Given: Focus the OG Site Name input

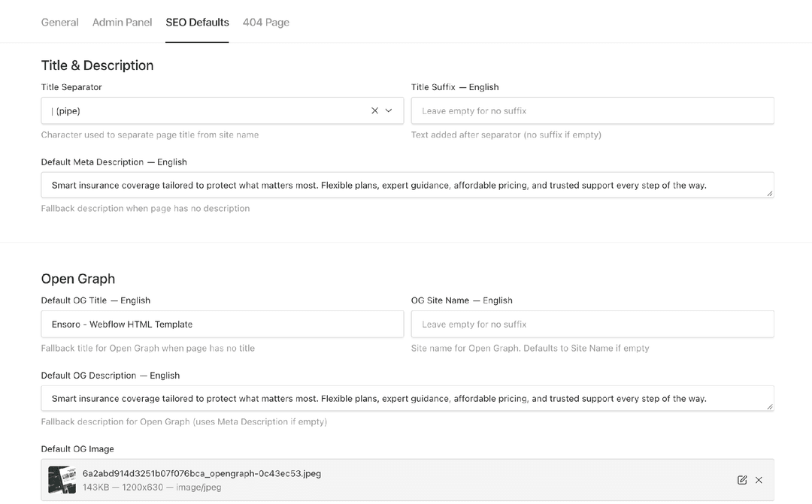Looking at the screenshot, I should 592,324.
